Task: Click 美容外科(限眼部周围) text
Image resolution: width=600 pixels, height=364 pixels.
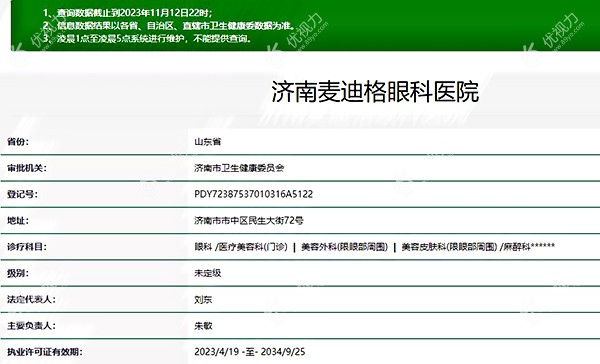Action: click(344, 247)
